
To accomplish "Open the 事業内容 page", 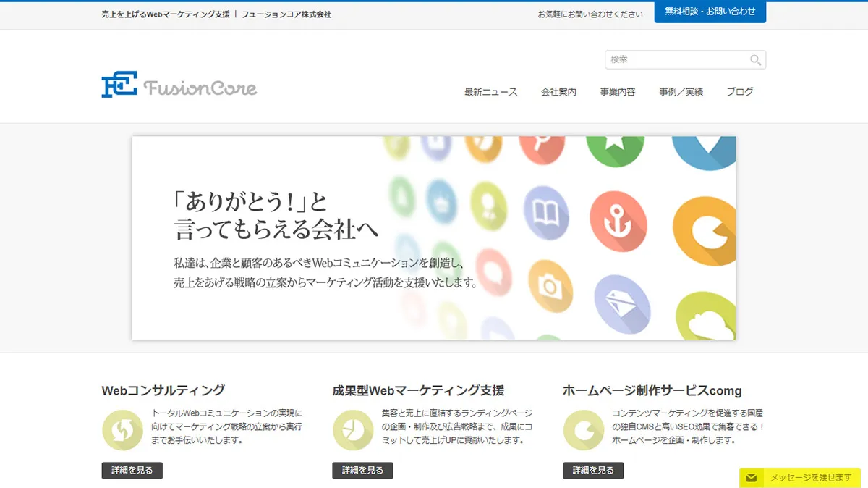I will coord(618,91).
